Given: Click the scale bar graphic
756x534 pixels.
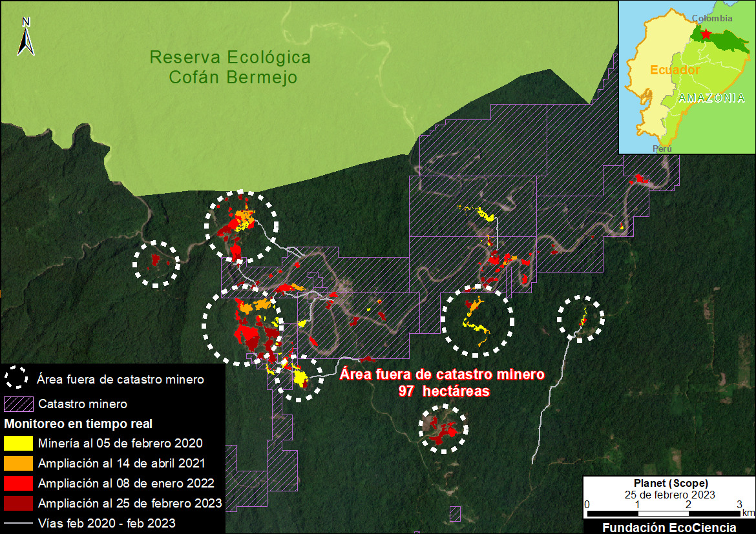Looking at the screenshot, I should click(x=663, y=514).
